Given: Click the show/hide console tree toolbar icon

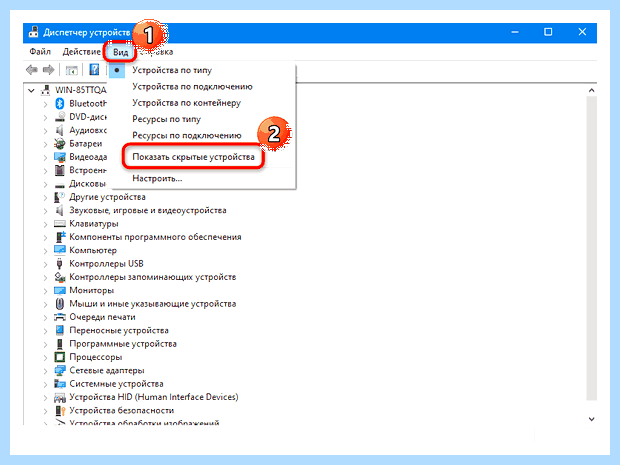Looking at the screenshot, I should point(72,70).
